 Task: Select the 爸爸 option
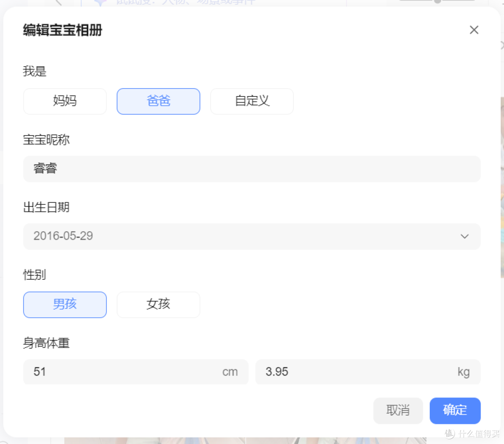click(x=159, y=101)
